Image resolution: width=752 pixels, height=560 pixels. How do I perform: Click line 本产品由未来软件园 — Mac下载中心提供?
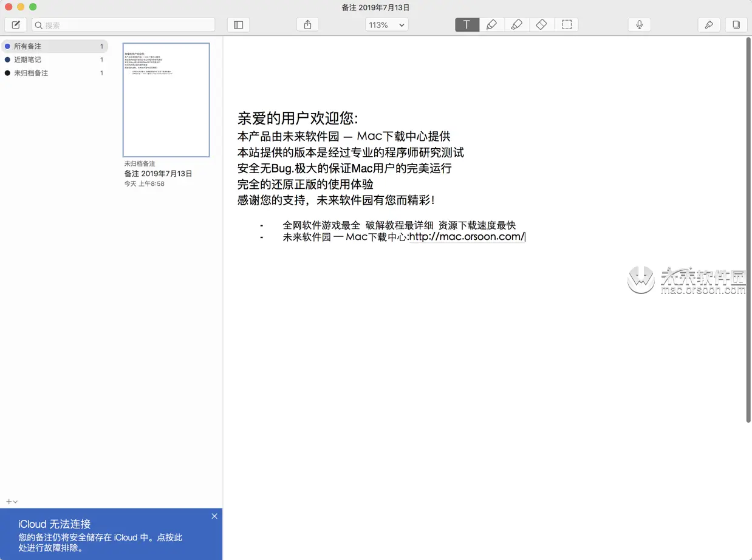(344, 137)
